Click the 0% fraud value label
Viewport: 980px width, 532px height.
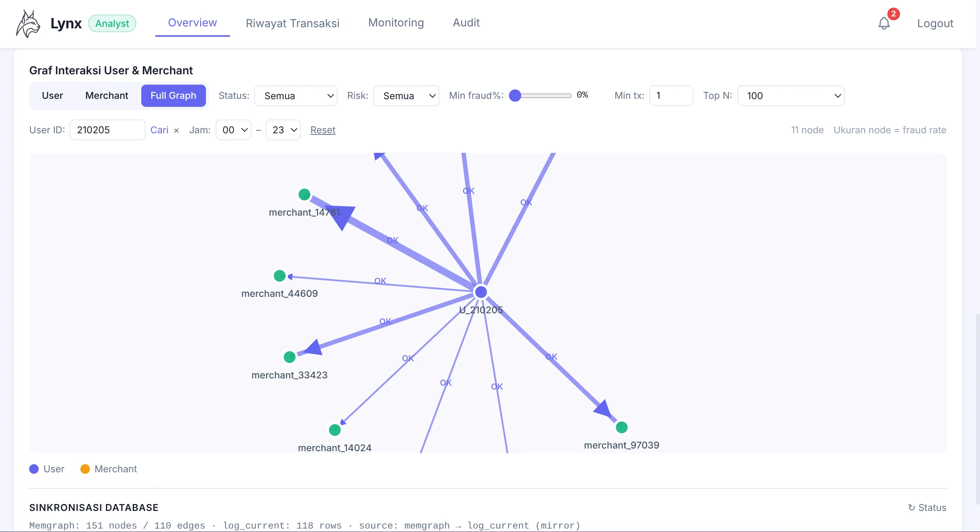click(583, 95)
